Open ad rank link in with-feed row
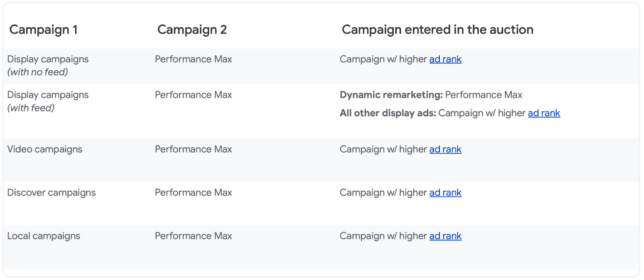The height and width of the screenshot is (280, 644). [x=544, y=113]
